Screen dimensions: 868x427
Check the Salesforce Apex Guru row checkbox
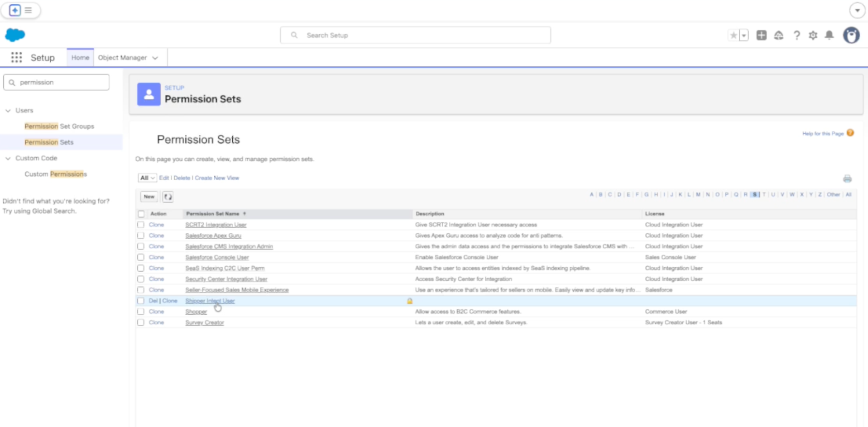pos(141,236)
